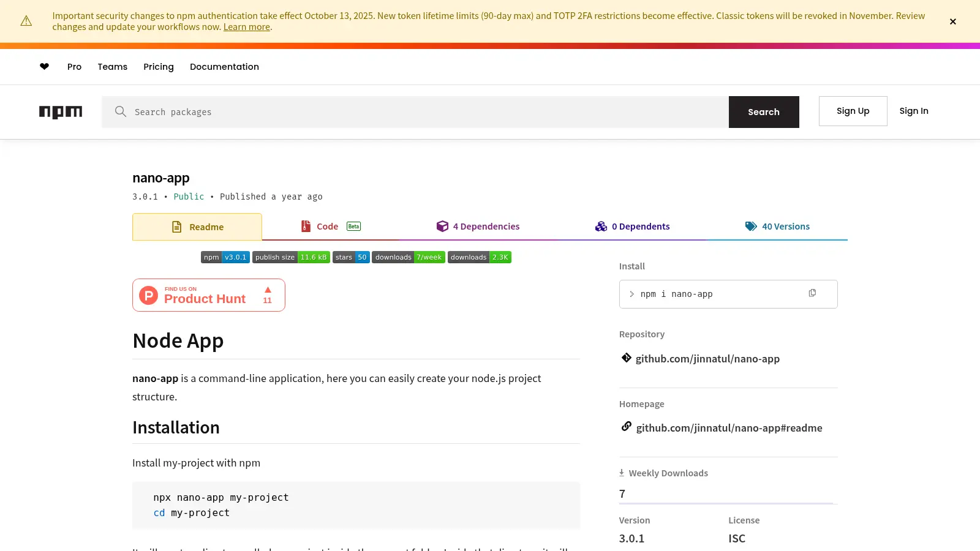Click the Sign Up button
The height and width of the screenshot is (551, 980).
tap(853, 111)
